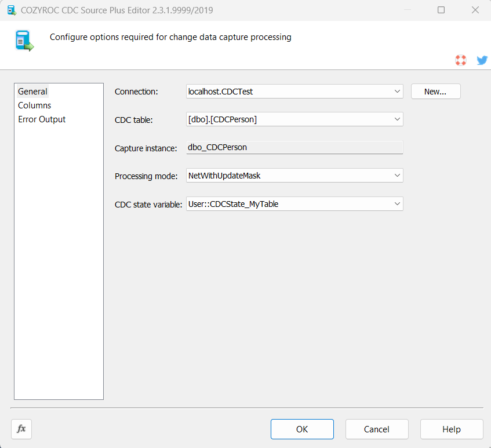The image size is (491, 448).
Task: Click the Help button
Action: click(x=451, y=429)
